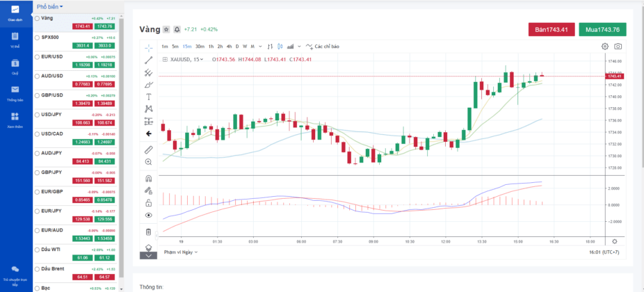Open the Giao dịch trading section
This screenshot has width=644, height=292.
15,13
